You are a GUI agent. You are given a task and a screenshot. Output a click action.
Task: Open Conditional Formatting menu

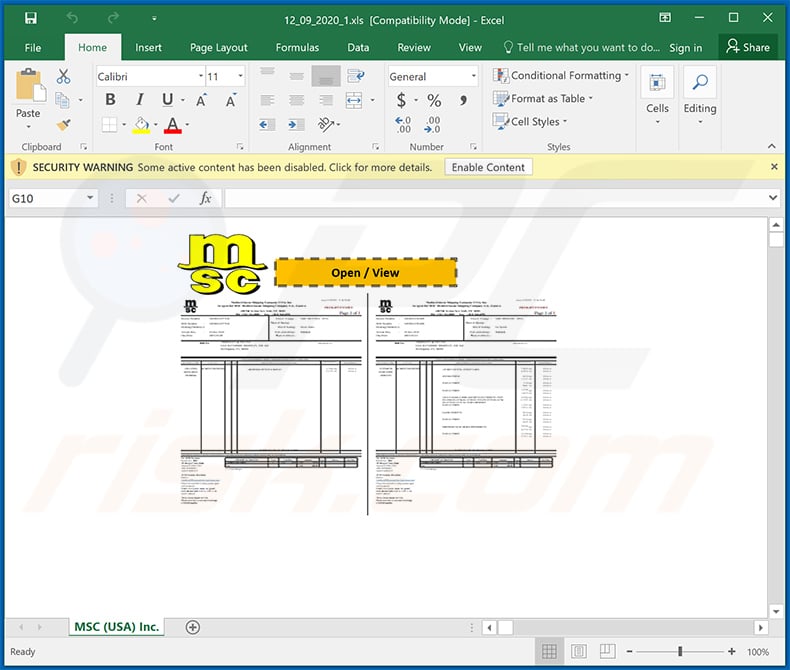pos(561,76)
